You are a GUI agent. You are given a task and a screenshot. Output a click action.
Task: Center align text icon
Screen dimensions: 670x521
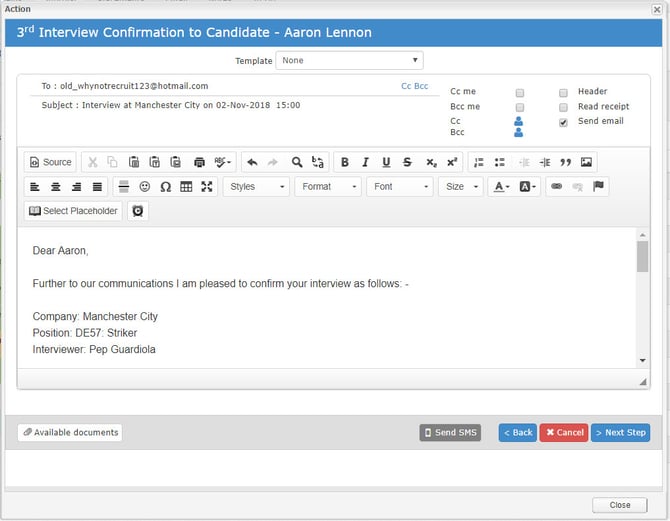pyautogui.click(x=56, y=187)
